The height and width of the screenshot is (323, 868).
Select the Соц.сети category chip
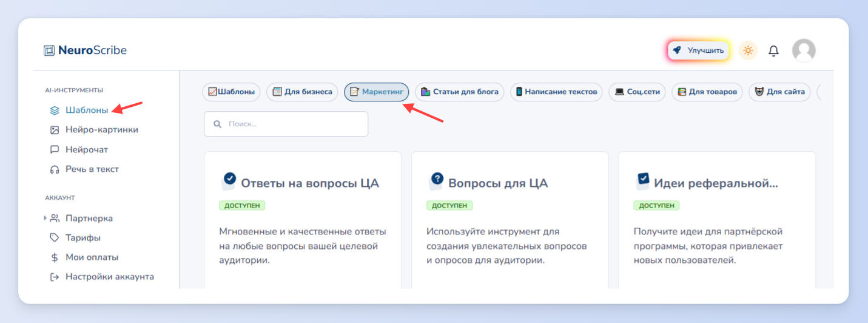pos(637,92)
